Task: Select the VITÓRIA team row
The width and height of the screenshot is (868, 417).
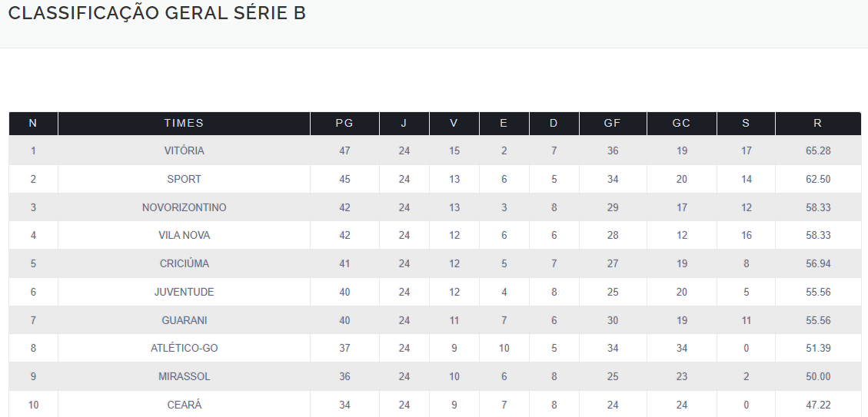Action: coord(184,151)
